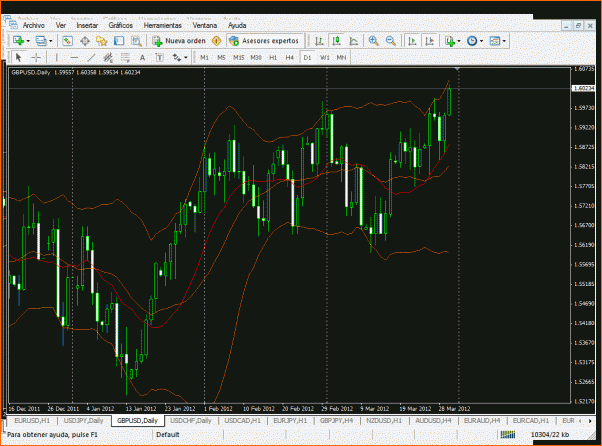Viewport: 602px width, 446px height.
Task: Select the horizontal line tool
Action: tap(74, 58)
